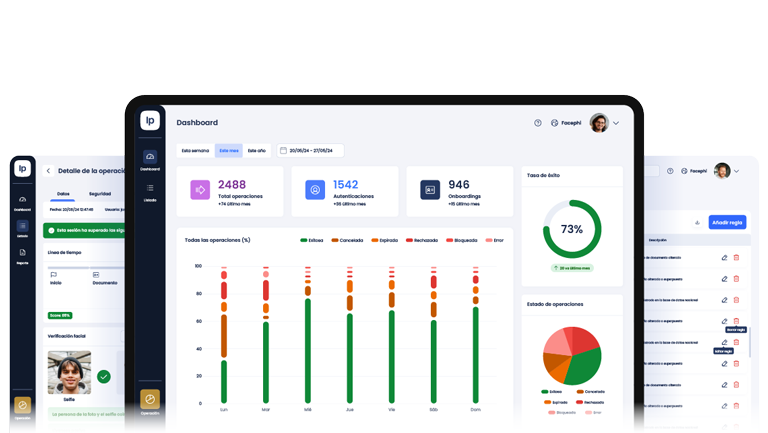Click the 2488 Total operaciones value

[x=232, y=185]
